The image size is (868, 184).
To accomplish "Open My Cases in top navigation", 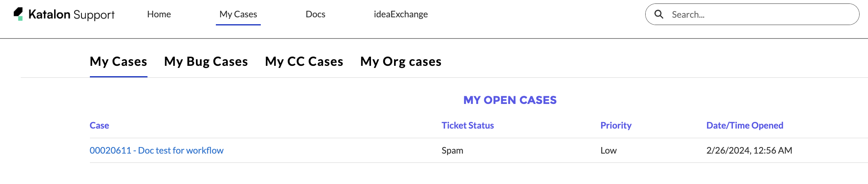I will click(x=238, y=14).
